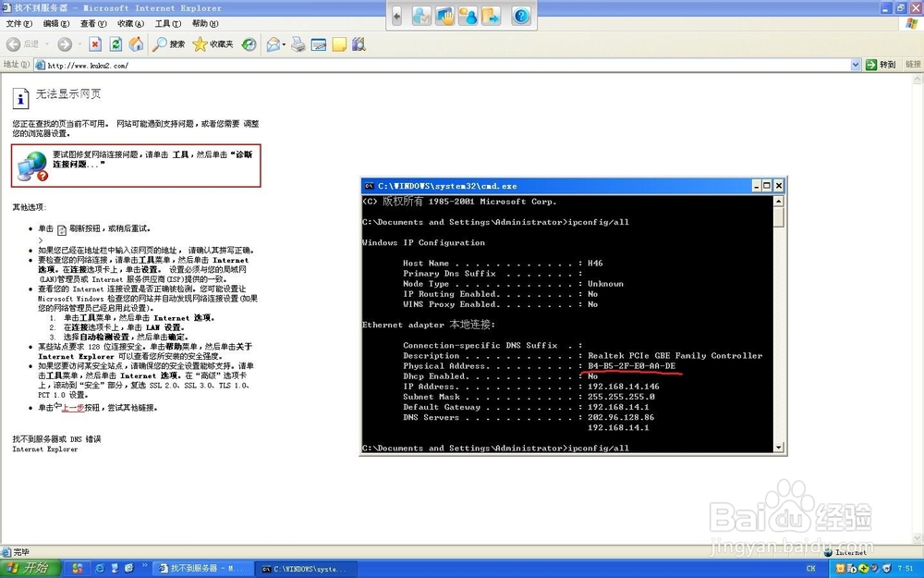
Task: Click the first colorful quick launch icon
Action: [x=78, y=569]
